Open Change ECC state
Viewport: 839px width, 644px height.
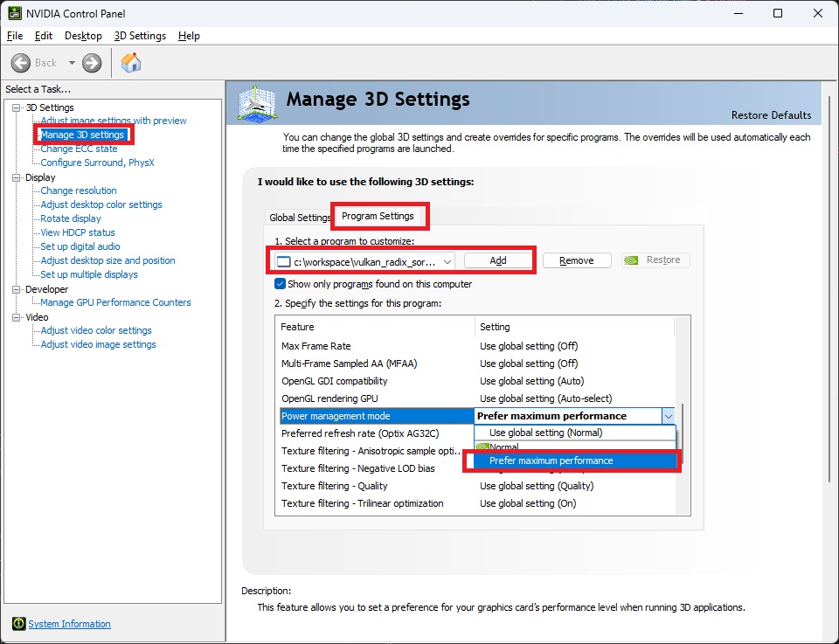[79, 149]
